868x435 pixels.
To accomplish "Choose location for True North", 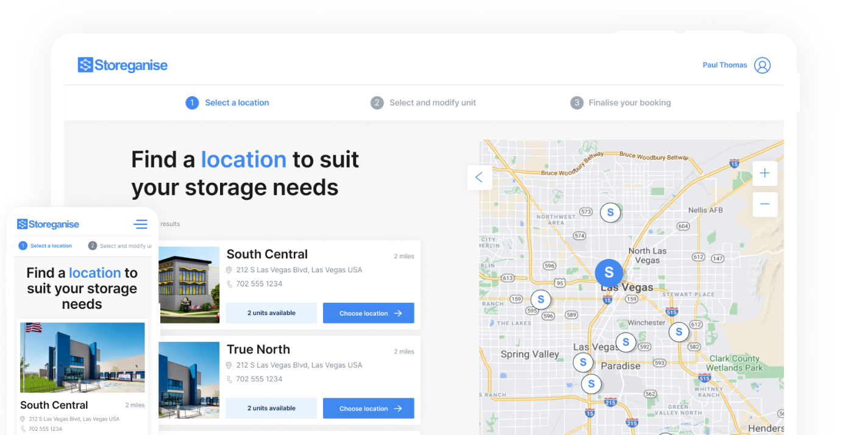I will 368,408.
